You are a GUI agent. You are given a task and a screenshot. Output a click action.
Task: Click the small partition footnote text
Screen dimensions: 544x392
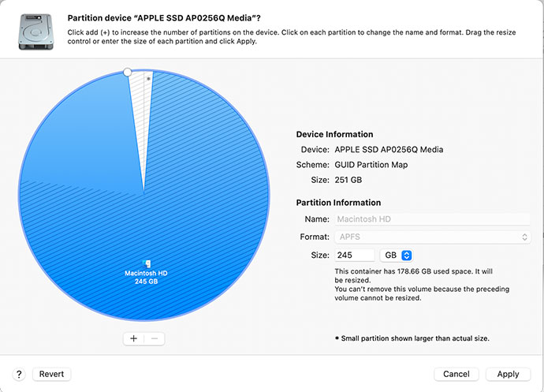412,338
